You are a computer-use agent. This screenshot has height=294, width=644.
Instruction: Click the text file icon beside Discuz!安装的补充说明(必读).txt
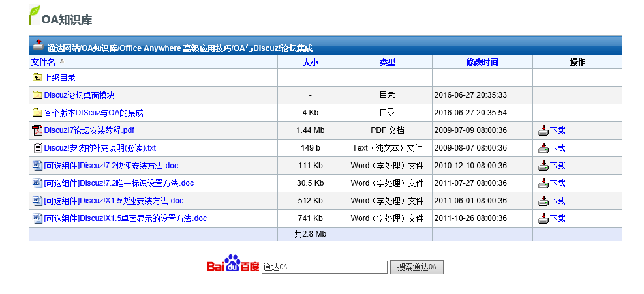pos(37,148)
